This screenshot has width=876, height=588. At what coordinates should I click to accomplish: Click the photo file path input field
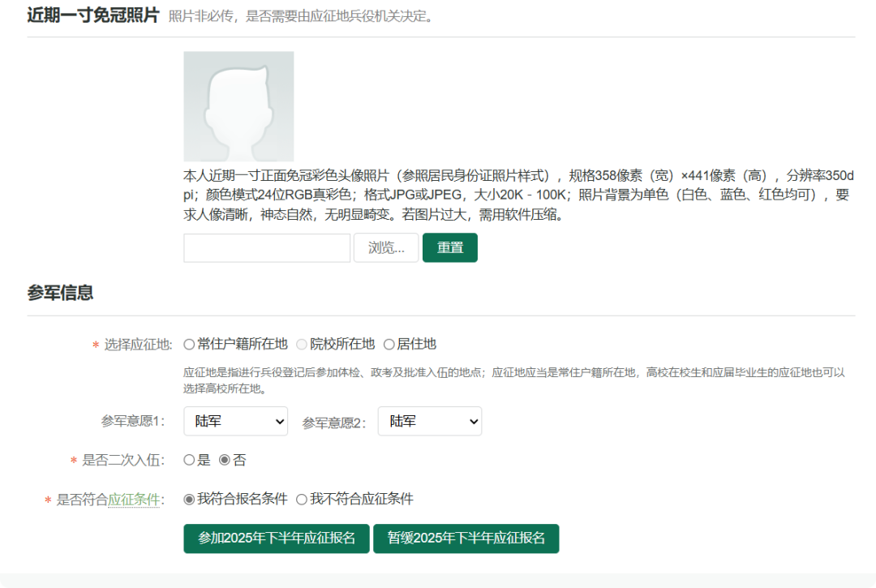pos(267,248)
